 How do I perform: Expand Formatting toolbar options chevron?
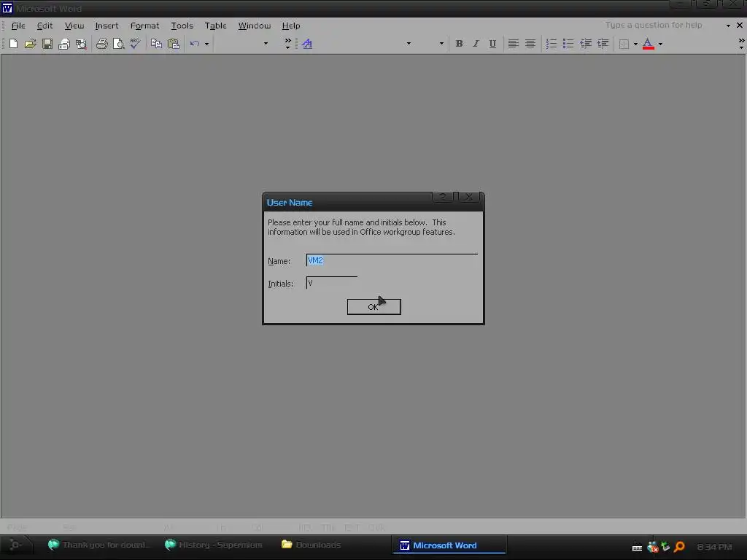(741, 44)
